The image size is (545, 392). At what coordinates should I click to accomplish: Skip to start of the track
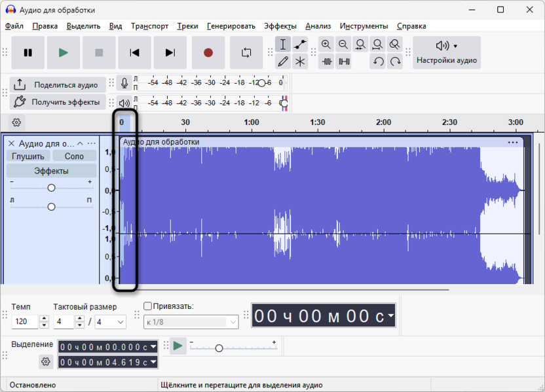[x=134, y=53]
